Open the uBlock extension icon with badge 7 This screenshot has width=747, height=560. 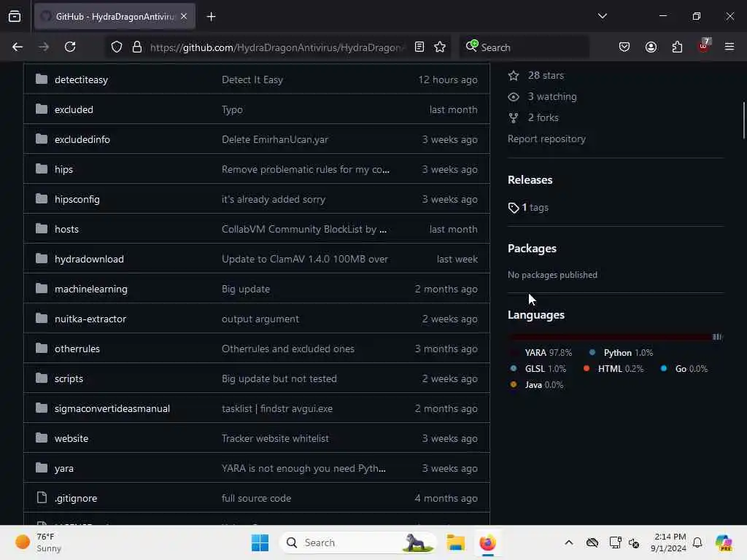704,46
